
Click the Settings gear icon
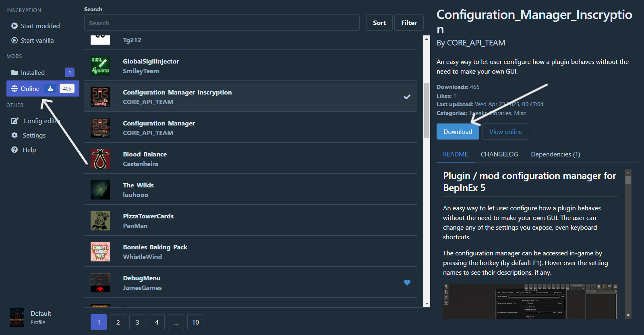(14, 135)
